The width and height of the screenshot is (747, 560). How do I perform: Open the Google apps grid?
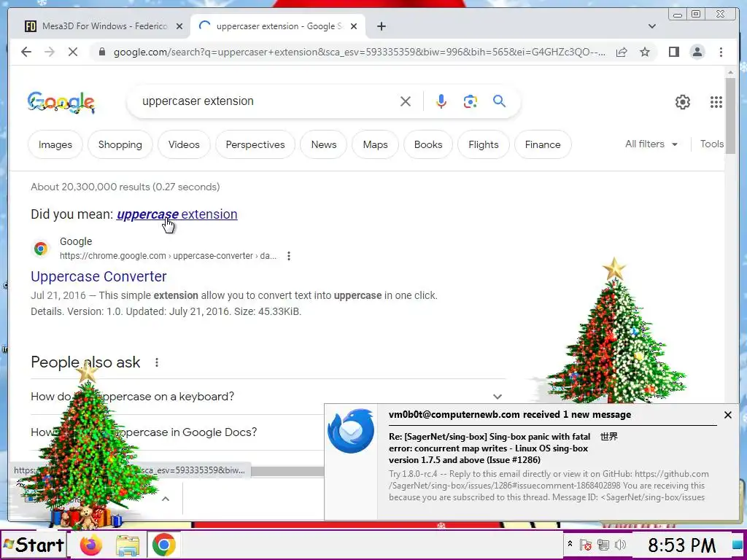tap(716, 101)
